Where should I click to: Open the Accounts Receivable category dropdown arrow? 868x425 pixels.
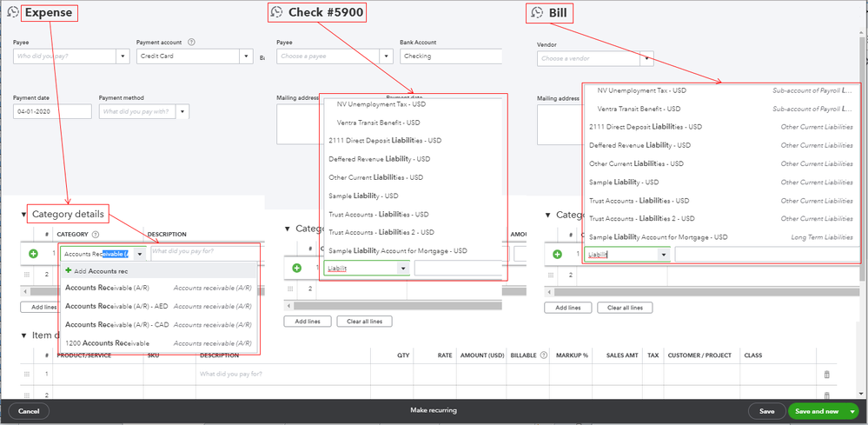tap(140, 254)
